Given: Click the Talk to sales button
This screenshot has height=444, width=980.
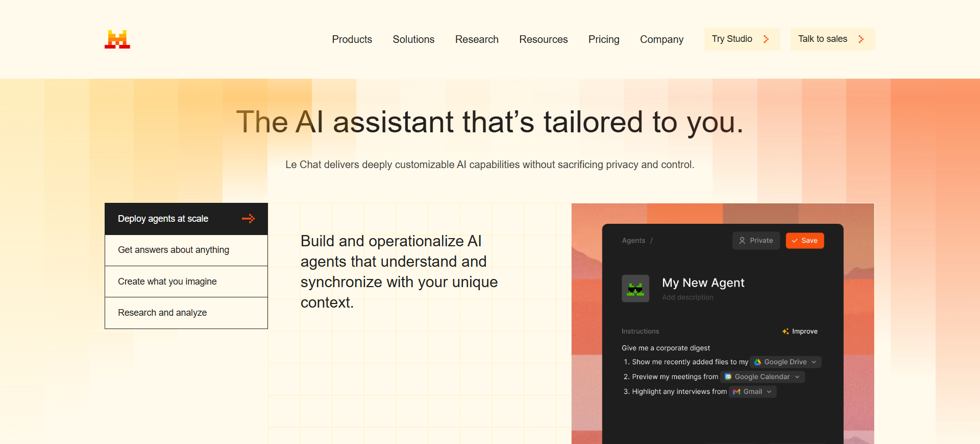Looking at the screenshot, I should pyautogui.click(x=832, y=39).
